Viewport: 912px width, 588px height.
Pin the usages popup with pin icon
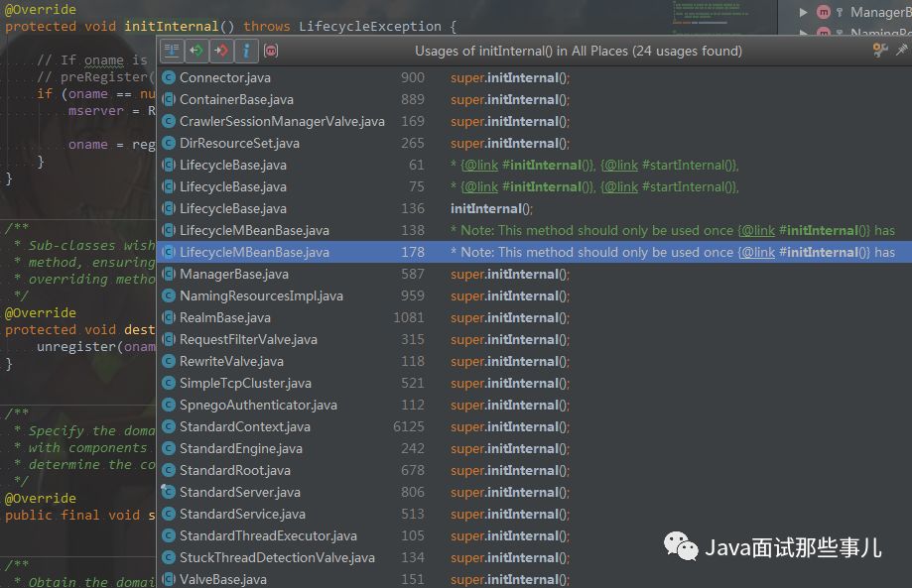point(901,51)
